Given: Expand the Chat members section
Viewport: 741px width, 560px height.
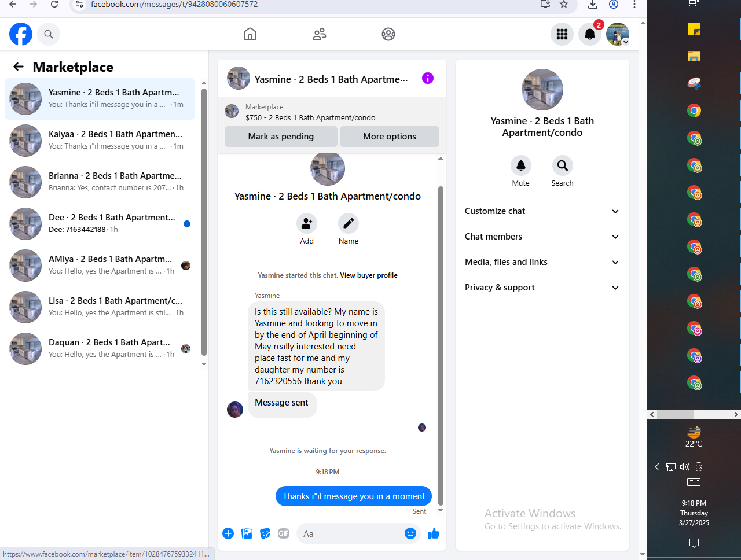Looking at the screenshot, I should tap(542, 237).
